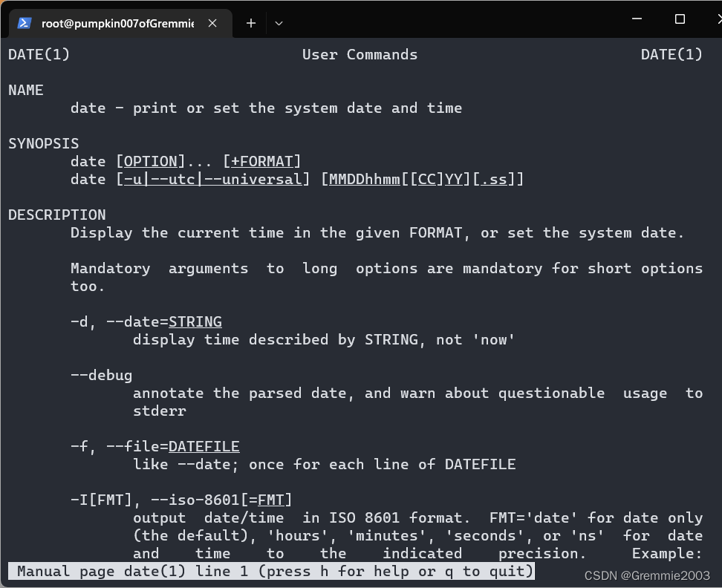The width and height of the screenshot is (722, 588).
Task: Click the PowerShell icon in the terminal tab
Action: (25, 23)
